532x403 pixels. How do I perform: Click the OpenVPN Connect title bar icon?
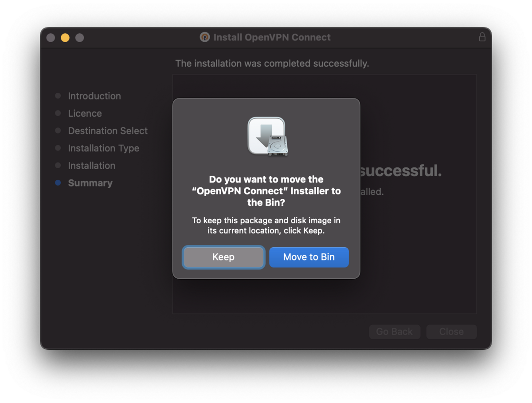pyautogui.click(x=204, y=37)
